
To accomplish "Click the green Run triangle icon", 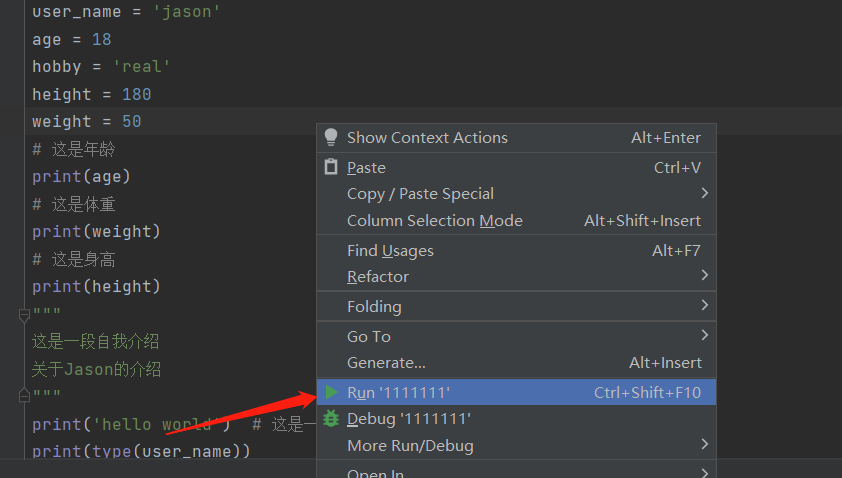I will (x=331, y=392).
